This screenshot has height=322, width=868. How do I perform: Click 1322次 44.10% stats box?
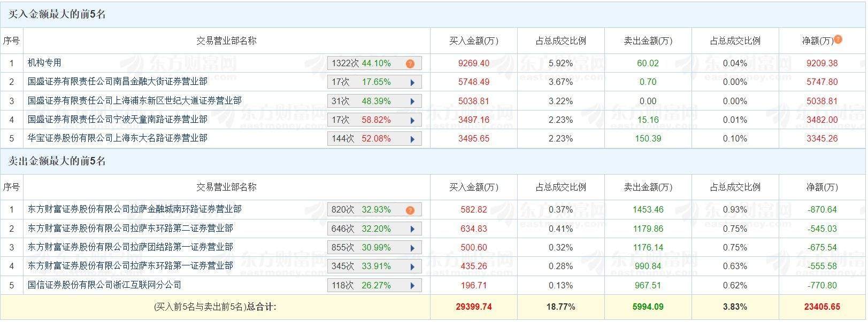click(x=362, y=63)
